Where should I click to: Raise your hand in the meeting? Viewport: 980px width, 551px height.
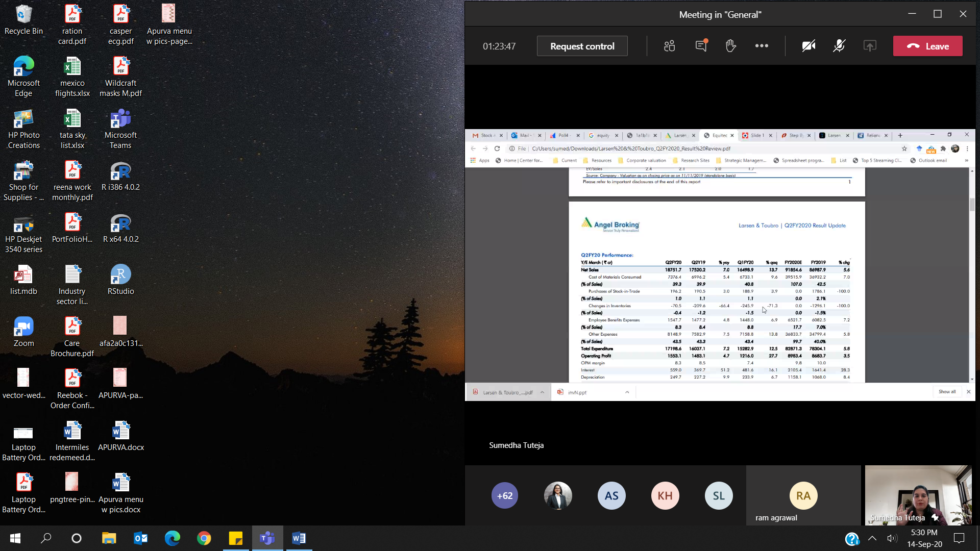(x=731, y=46)
